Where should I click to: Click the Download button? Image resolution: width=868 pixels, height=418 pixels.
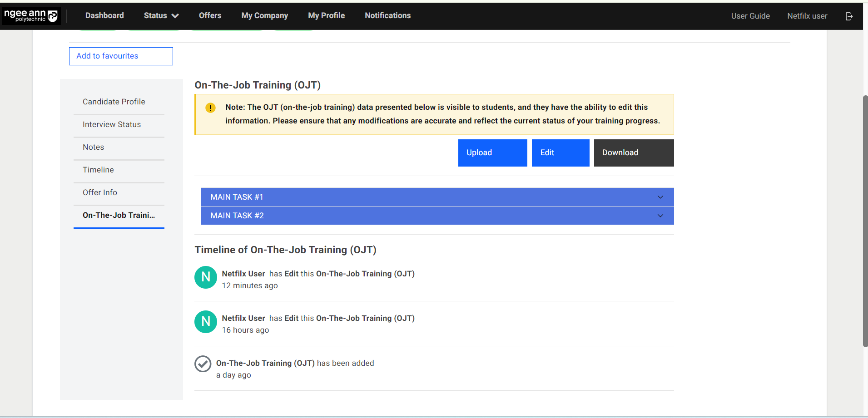tap(634, 153)
